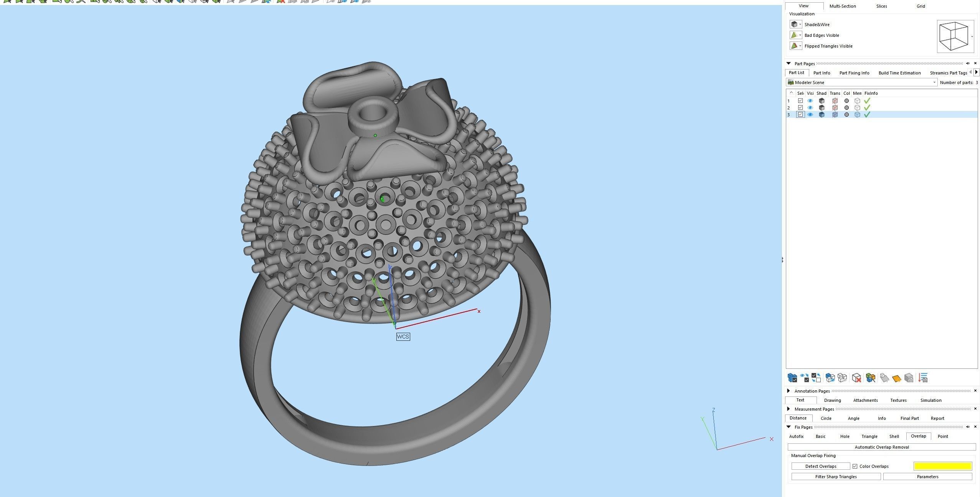Click the WCS label in the viewport
This screenshot has width=980, height=497.
tap(403, 337)
